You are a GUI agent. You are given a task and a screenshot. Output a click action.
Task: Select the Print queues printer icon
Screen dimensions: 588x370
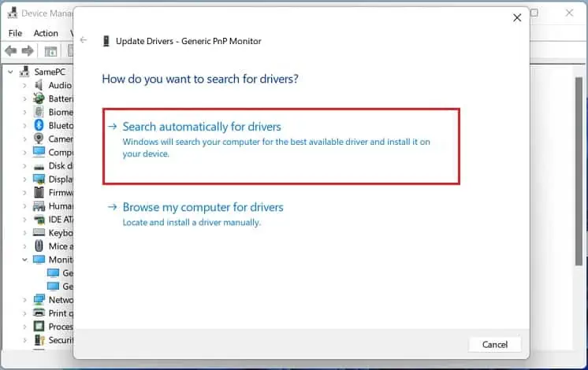(x=39, y=313)
